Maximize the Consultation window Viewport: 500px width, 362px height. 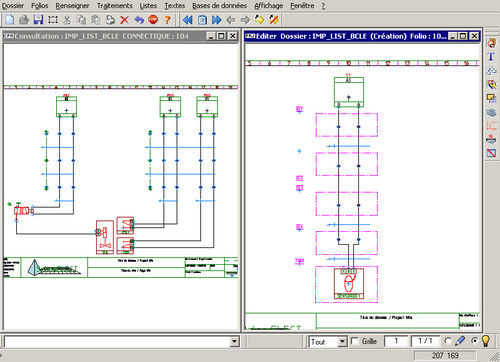[221, 36]
